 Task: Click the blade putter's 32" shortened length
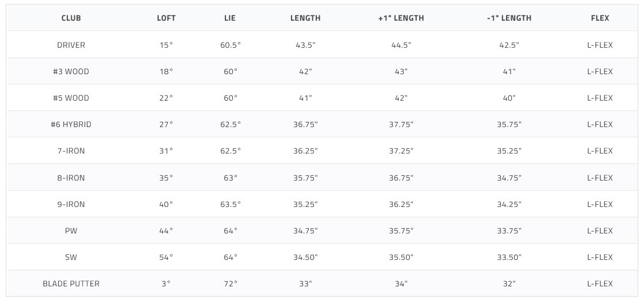coord(509,284)
